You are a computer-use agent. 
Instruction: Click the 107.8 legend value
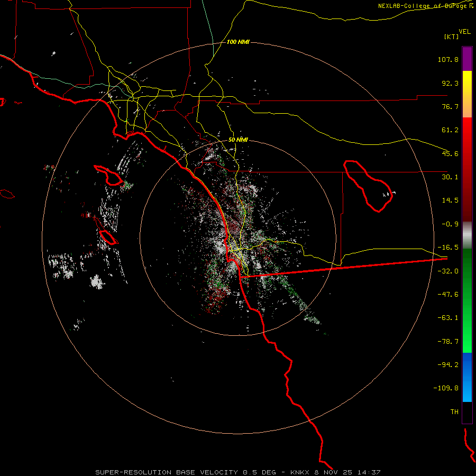448,59
